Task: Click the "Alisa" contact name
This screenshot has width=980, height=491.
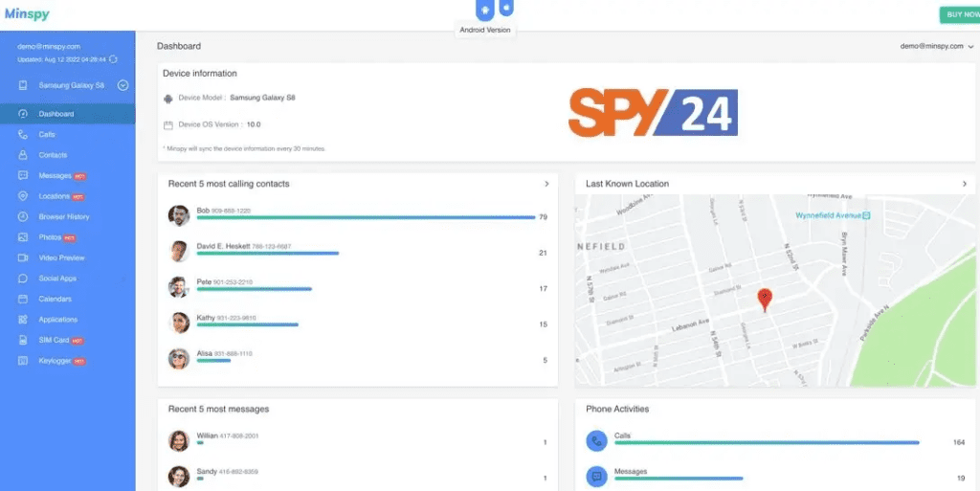Action: 205,353
